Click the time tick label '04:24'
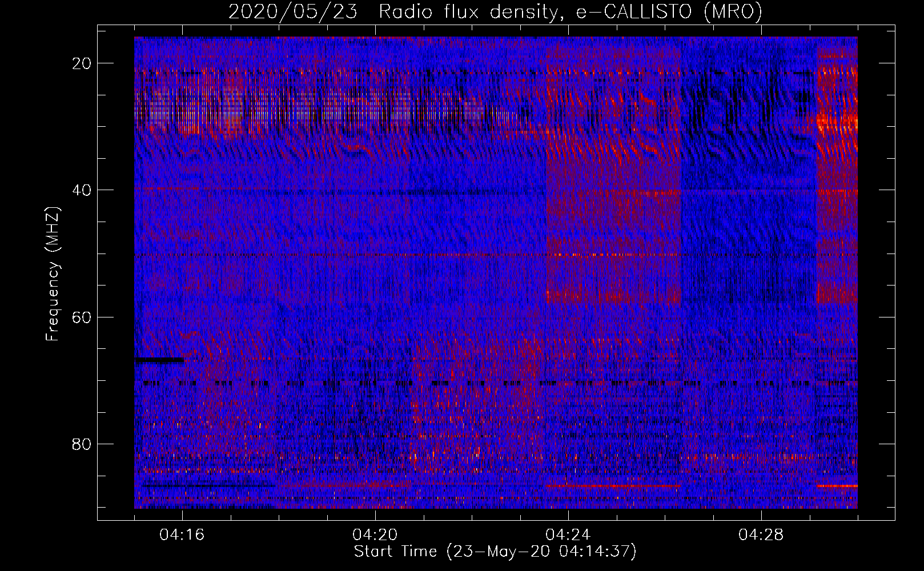924x571 pixels. (568, 535)
